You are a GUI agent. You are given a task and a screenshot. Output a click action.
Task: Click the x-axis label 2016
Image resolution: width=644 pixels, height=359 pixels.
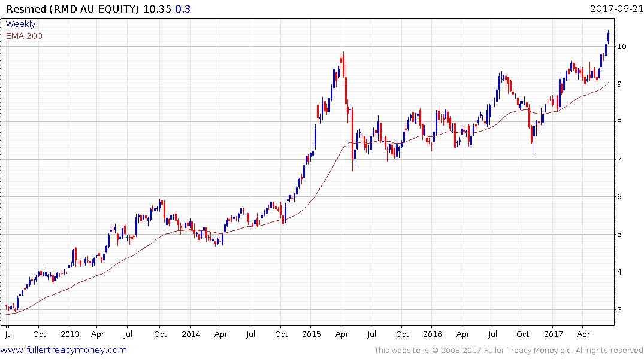click(x=432, y=334)
